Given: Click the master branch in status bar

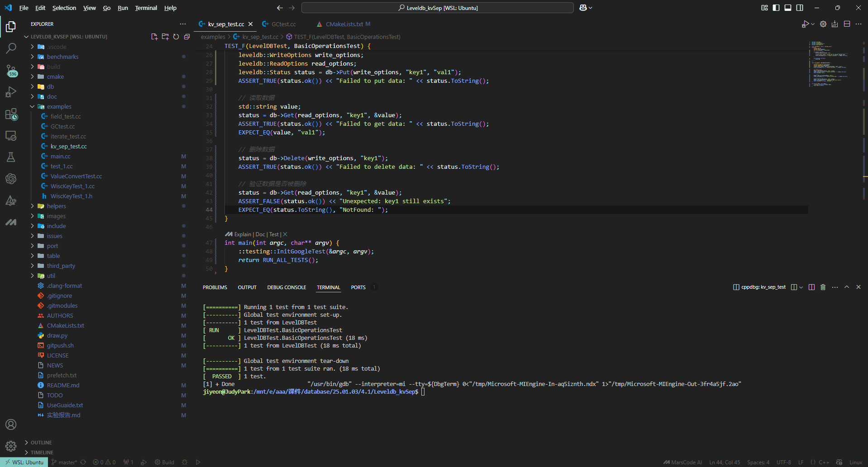Looking at the screenshot, I should click(x=64, y=462).
